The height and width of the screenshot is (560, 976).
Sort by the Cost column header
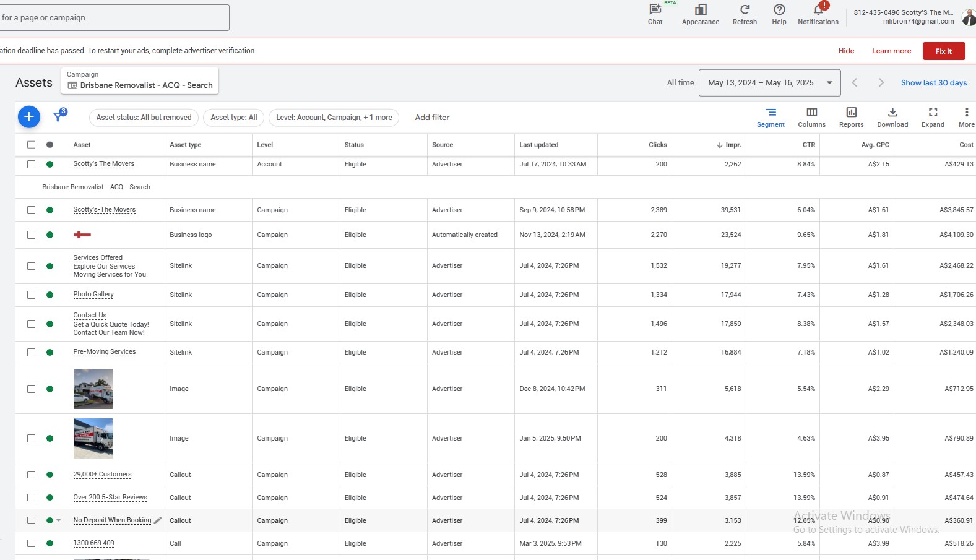(x=966, y=145)
